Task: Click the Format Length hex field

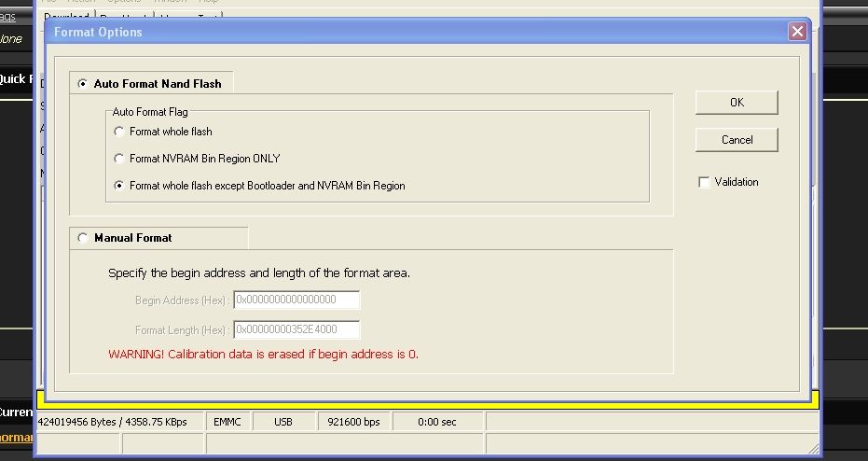Action: click(x=296, y=329)
